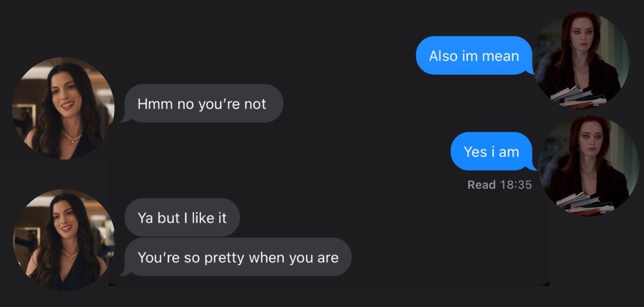
Task: Select the 'Hmm no you're not' message bubble
Action: [x=203, y=103]
